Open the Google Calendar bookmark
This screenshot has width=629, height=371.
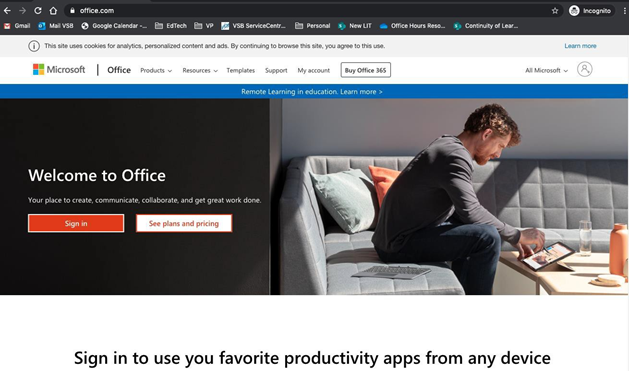114,26
